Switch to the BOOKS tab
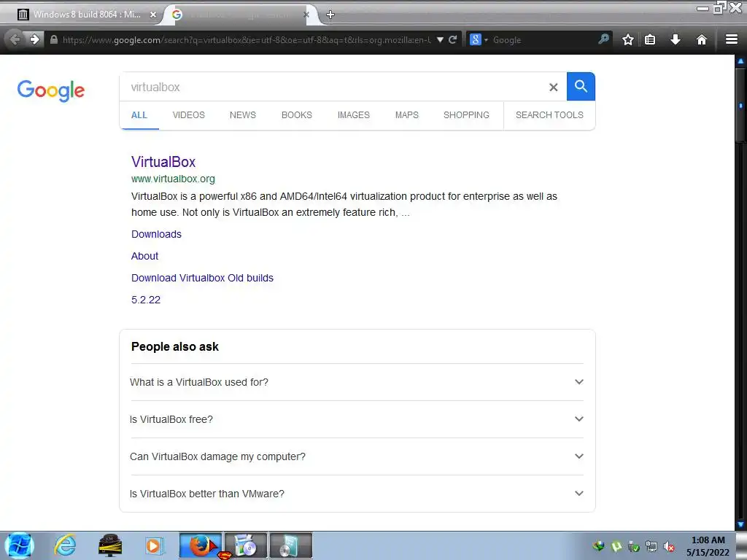747x560 pixels. tap(297, 115)
